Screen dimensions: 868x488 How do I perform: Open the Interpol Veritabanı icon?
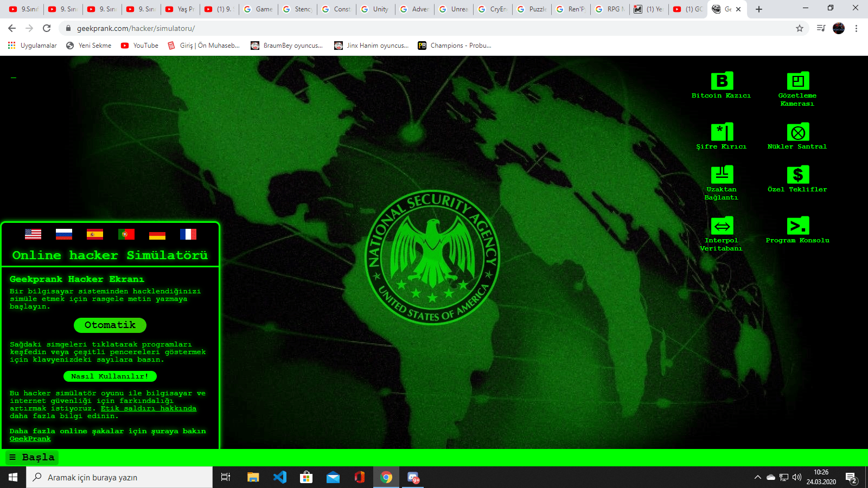(722, 226)
